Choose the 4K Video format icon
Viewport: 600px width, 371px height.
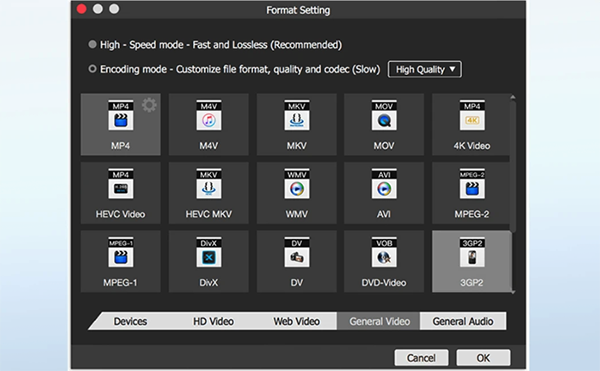472,115
